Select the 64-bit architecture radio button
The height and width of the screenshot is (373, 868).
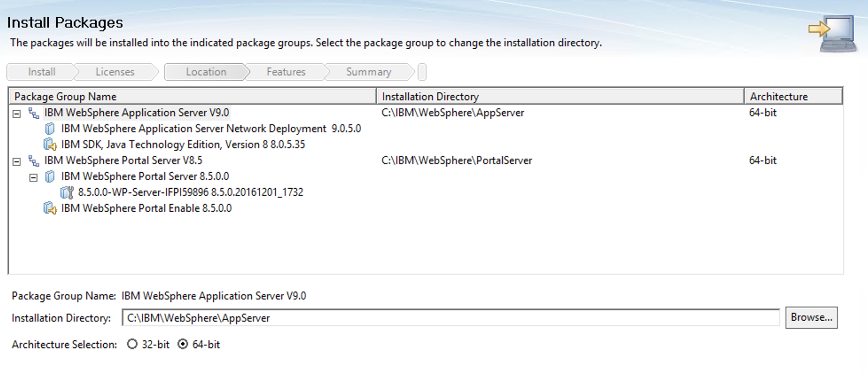[183, 344]
